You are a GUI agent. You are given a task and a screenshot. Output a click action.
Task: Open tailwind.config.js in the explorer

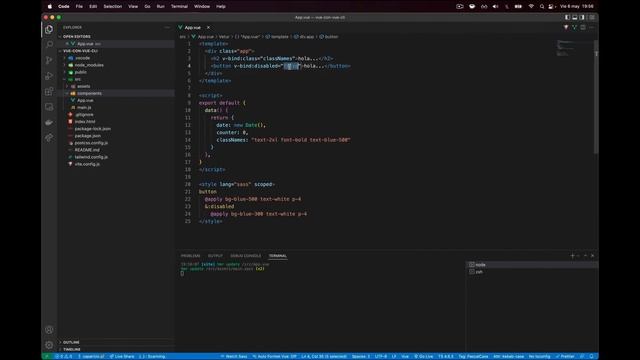(x=91, y=157)
